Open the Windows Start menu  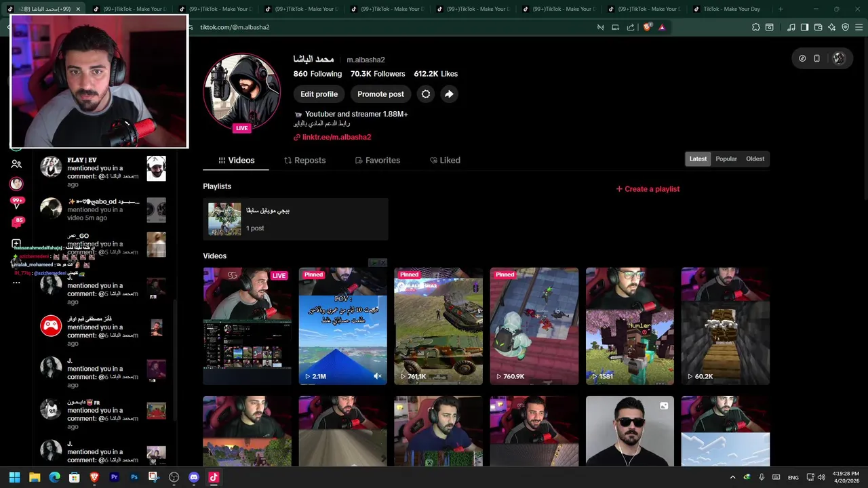(x=15, y=477)
